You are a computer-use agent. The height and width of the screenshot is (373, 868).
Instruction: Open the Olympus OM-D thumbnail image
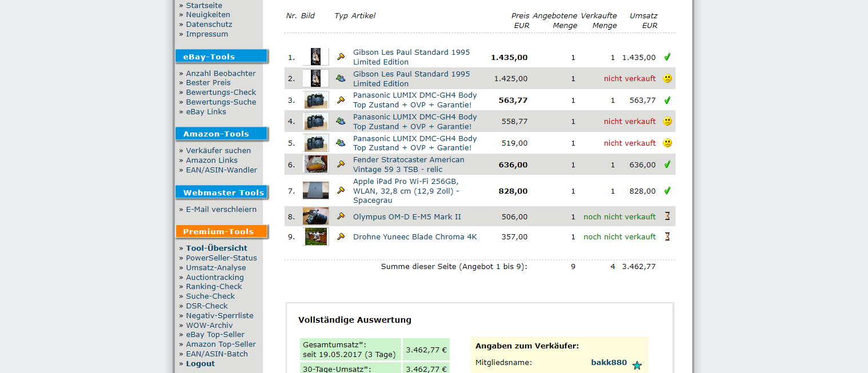316,216
